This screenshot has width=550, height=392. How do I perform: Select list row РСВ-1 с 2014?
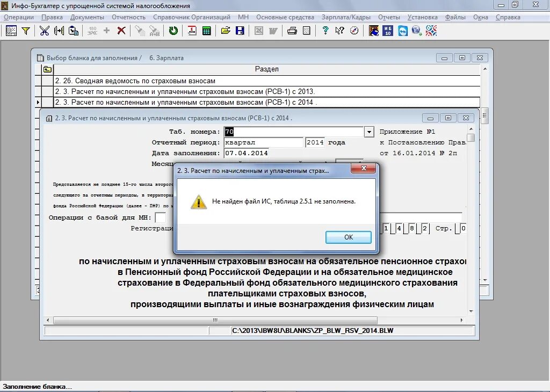coord(266,103)
